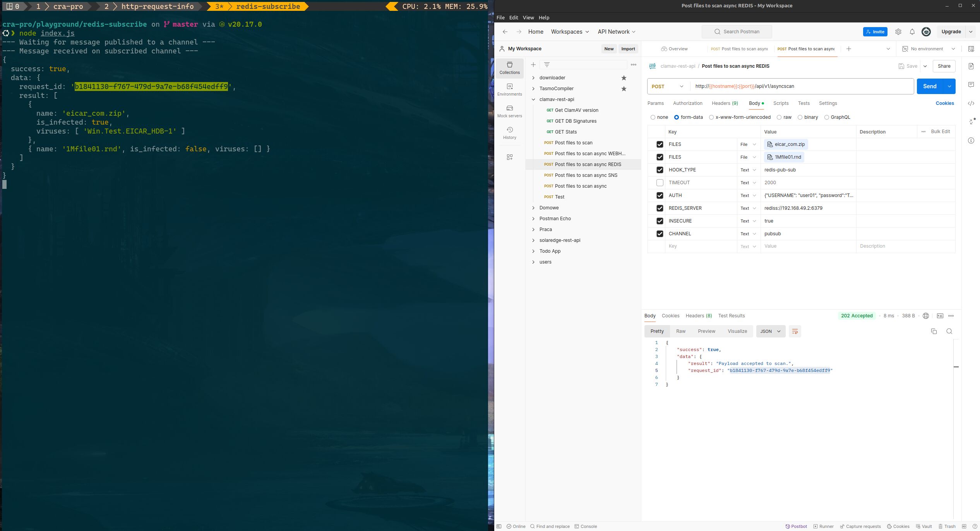Click Bulk Edit in table header
The width and height of the screenshot is (980, 531).
pos(940,132)
